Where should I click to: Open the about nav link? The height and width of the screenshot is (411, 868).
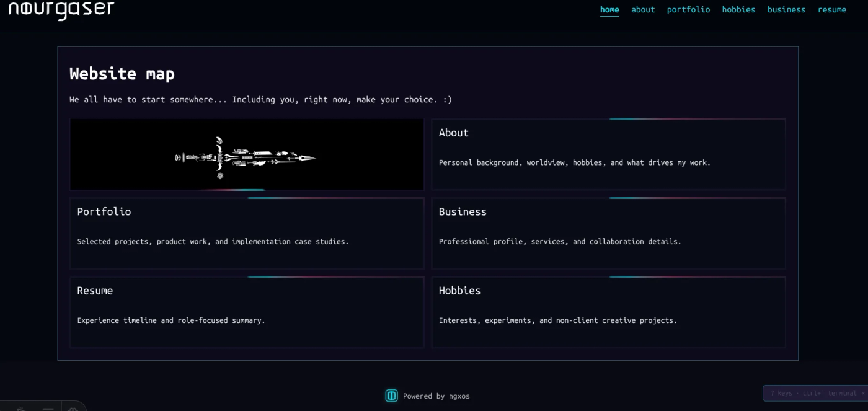point(643,9)
